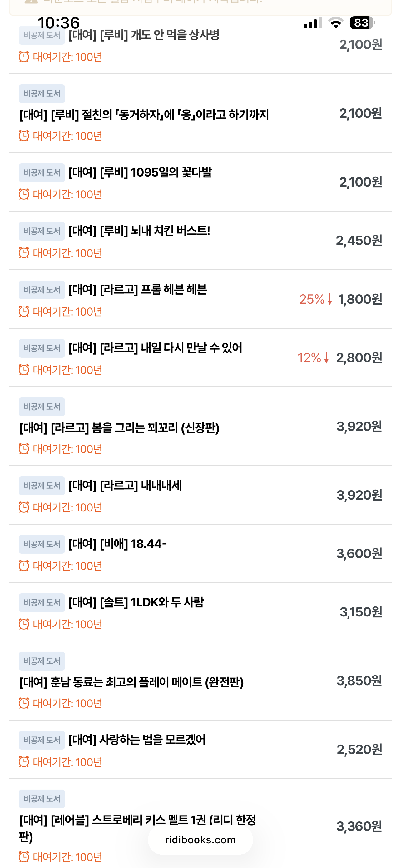Tap the ridibooks.com address pill
401x868 pixels.
[200, 840]
